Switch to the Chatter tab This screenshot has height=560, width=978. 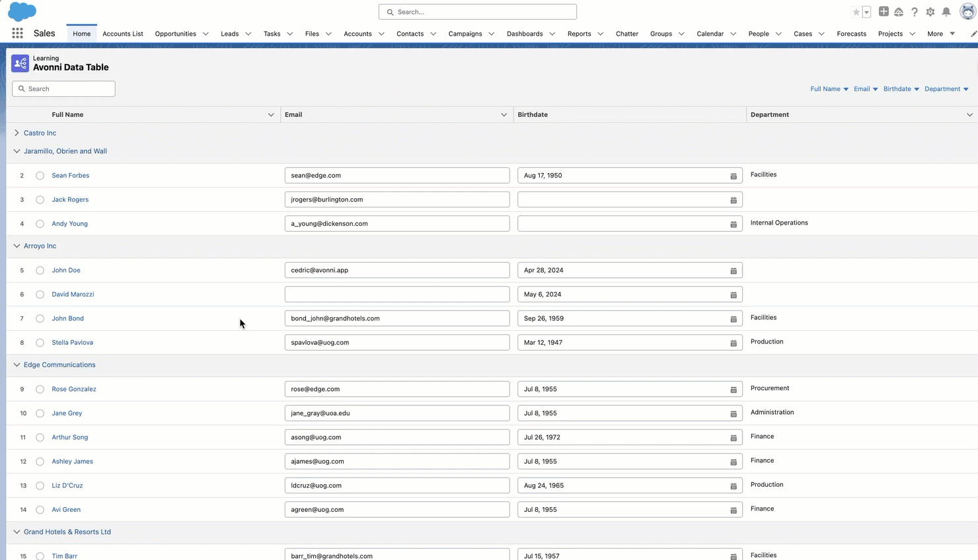(x=627, y=34)
